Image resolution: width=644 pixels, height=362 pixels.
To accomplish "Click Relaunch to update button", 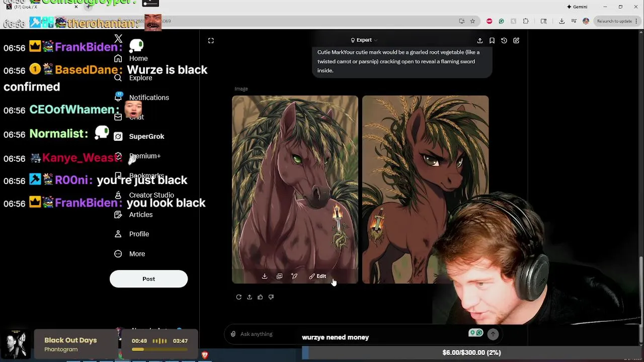I will coord(617,21).
